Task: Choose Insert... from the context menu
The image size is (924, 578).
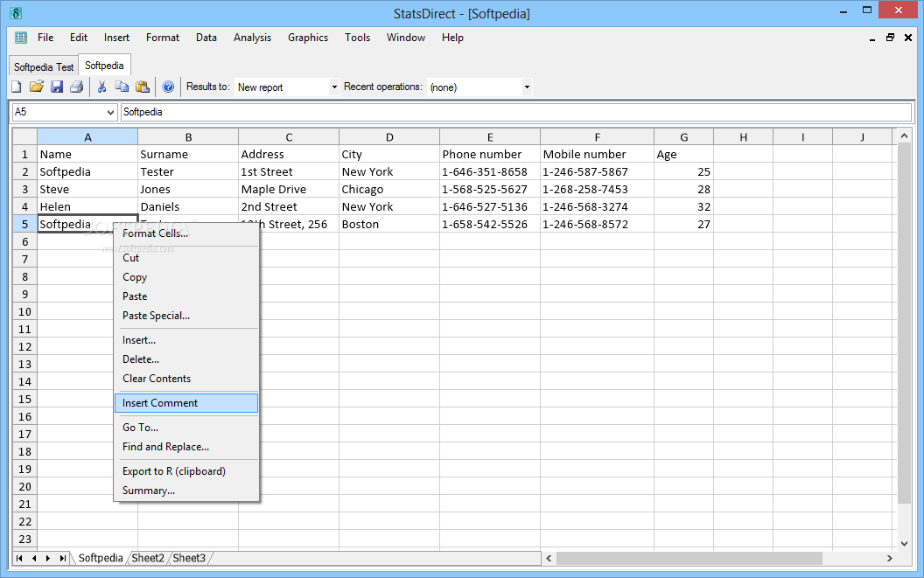Action: pos(185,340)
